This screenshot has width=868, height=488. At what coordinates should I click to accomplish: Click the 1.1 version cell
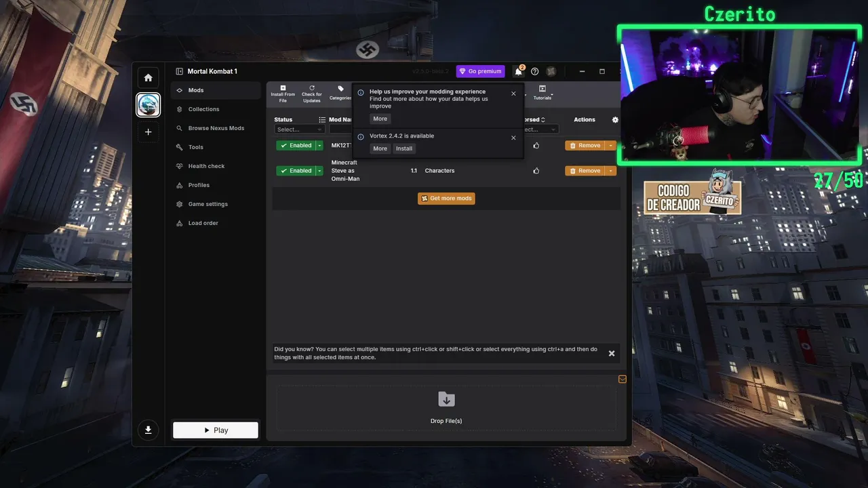click(x=414, y=171)
